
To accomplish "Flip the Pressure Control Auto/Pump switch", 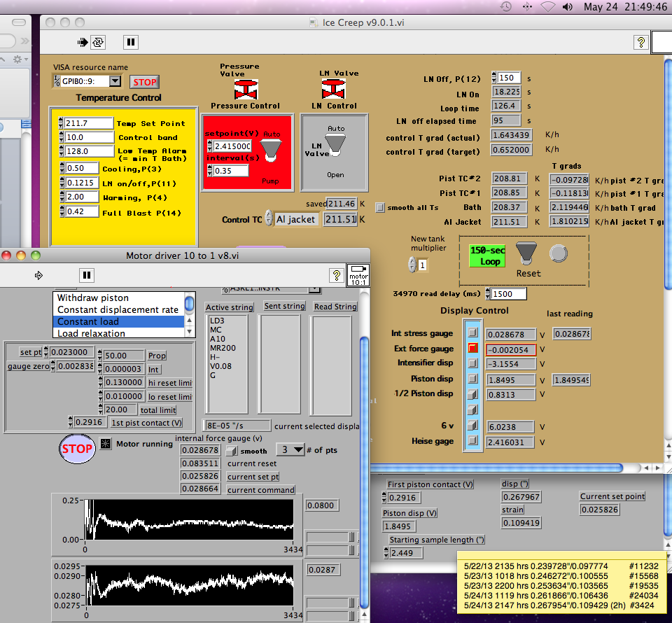I will 271,148.
